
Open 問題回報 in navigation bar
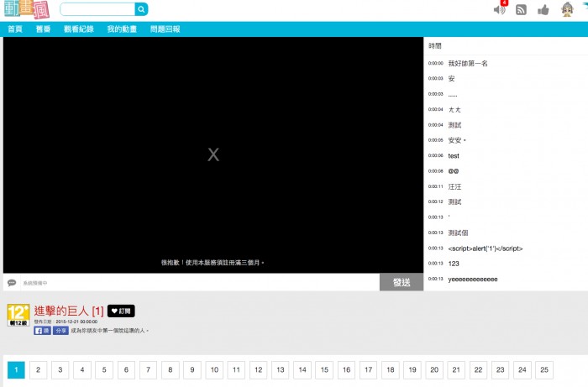pos(165,29)
